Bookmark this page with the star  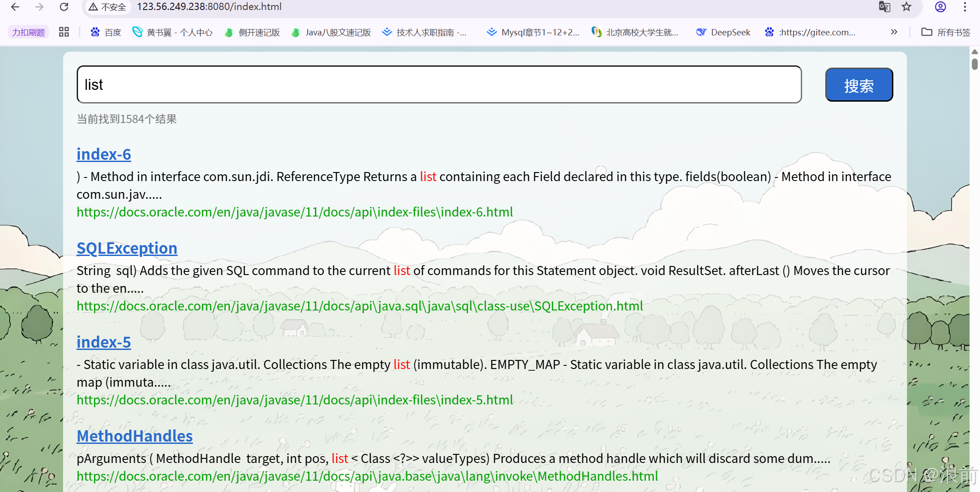(x=906, y=7)
